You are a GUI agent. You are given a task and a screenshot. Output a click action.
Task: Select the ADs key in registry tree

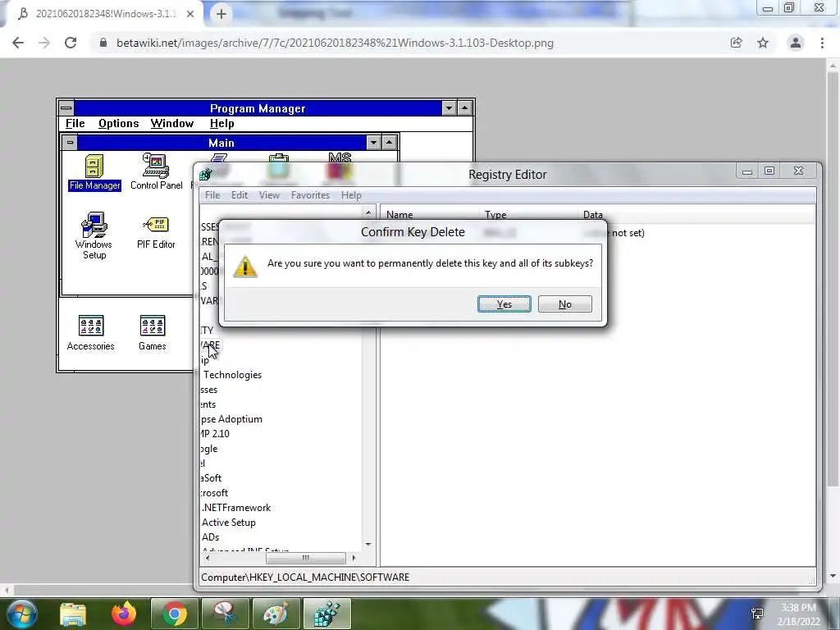211,536
